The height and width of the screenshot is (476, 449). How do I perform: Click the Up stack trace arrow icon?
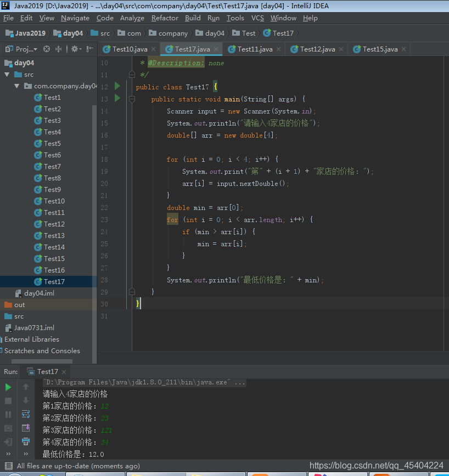point(26,387)
